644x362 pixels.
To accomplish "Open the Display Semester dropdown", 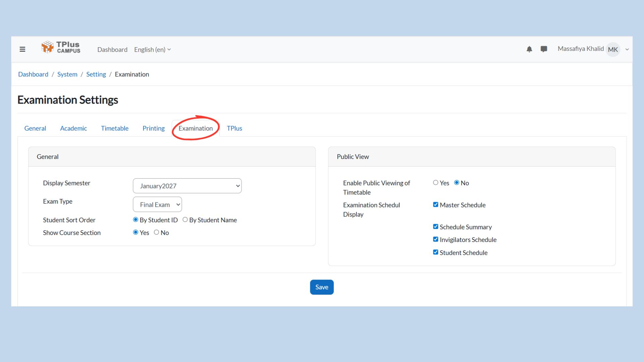I will [x=187, y=186].
